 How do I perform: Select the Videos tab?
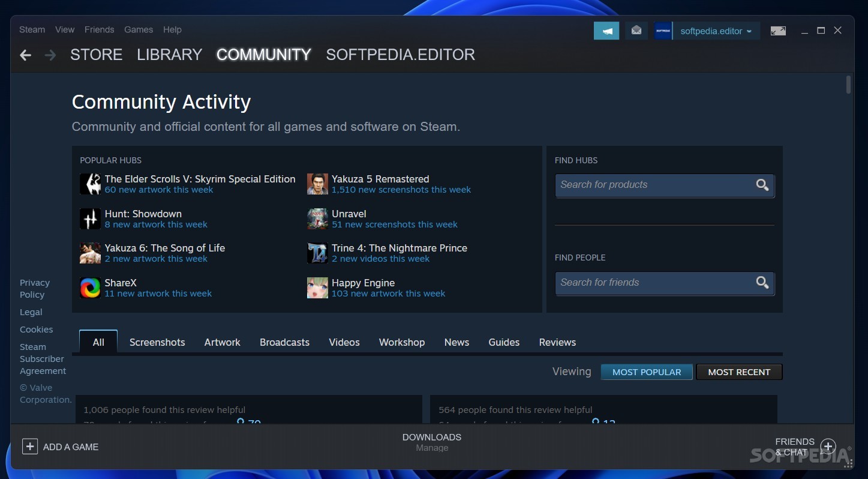click(344, 342)
